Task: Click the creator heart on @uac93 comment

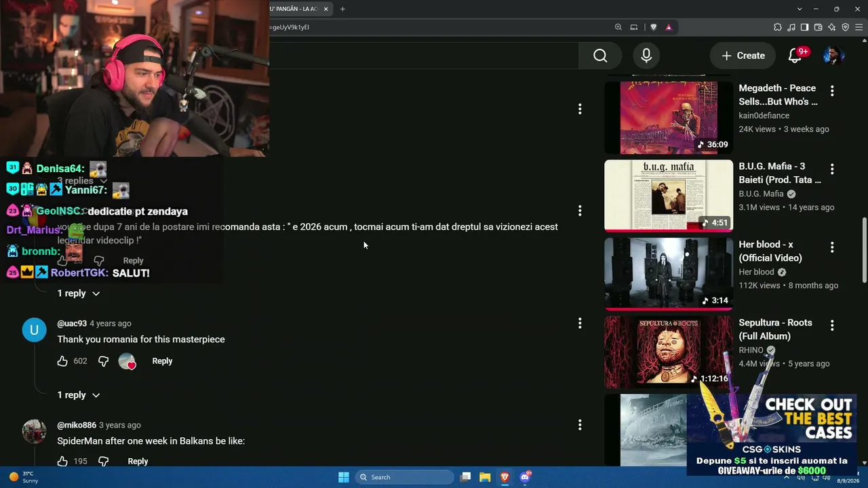Action: click(x=127, y=361)
